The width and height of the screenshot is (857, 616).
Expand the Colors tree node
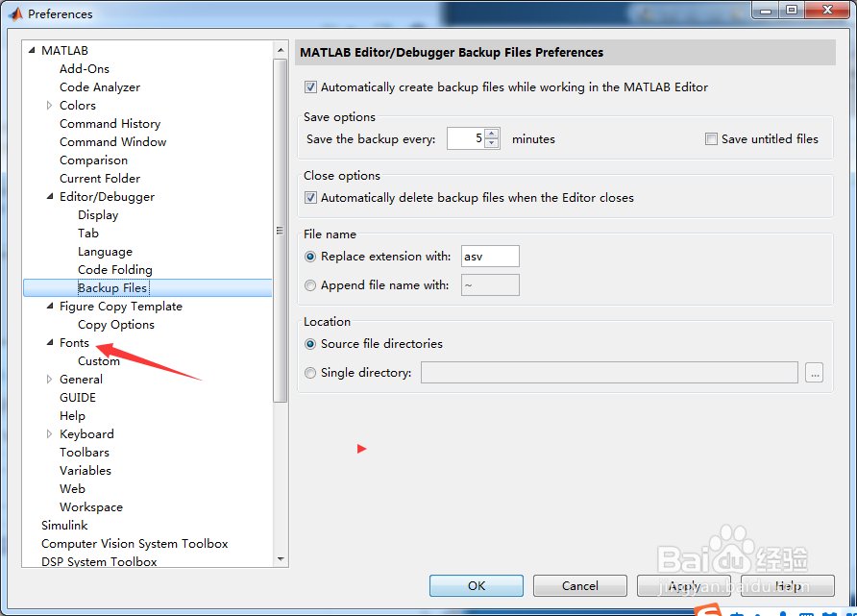(x=49, y=105)
